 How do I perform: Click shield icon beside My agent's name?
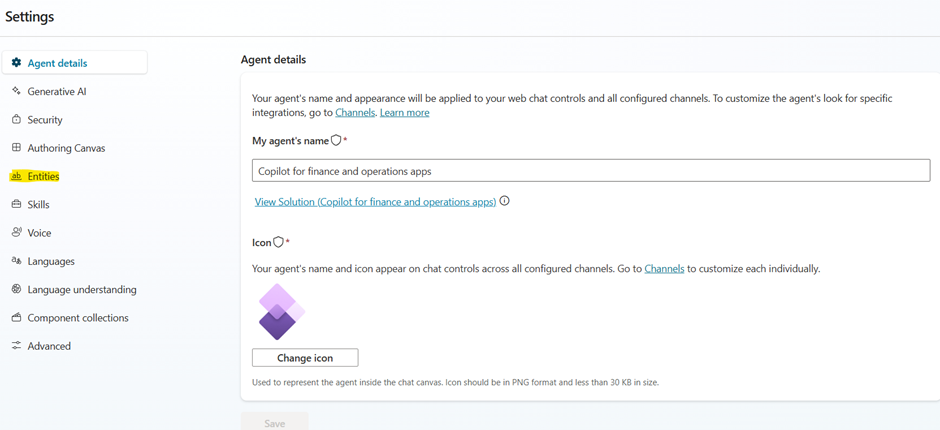[336, 140]
